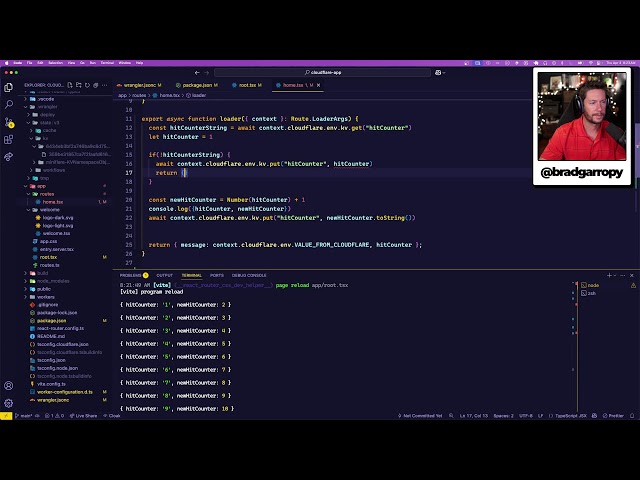The image size is (640, 480).
Task: Switch to the package.json editor tab
Action: coord(197,85)
